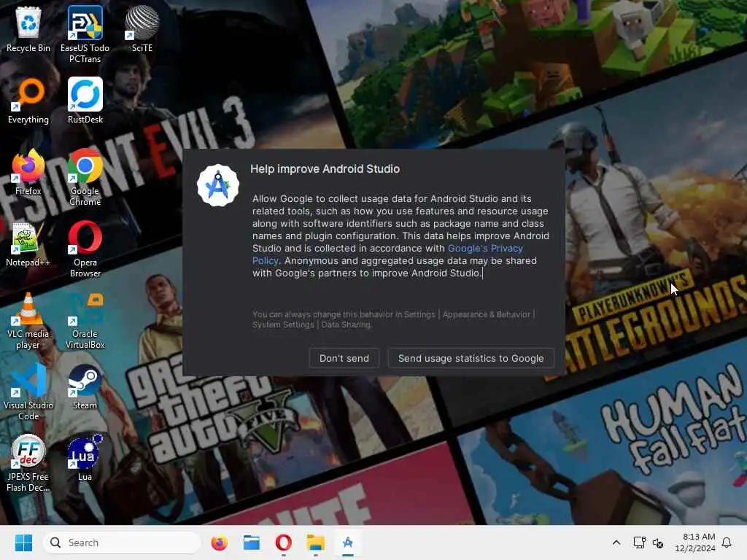Select the Oracle VirtualBox desktop icon
This screenshot has height=560, width=747.
click(x=85, y=320)
